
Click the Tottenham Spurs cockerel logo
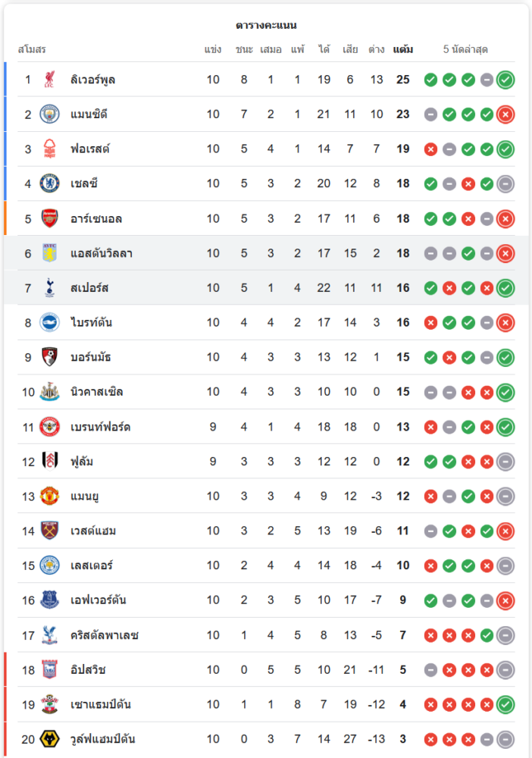49,287
